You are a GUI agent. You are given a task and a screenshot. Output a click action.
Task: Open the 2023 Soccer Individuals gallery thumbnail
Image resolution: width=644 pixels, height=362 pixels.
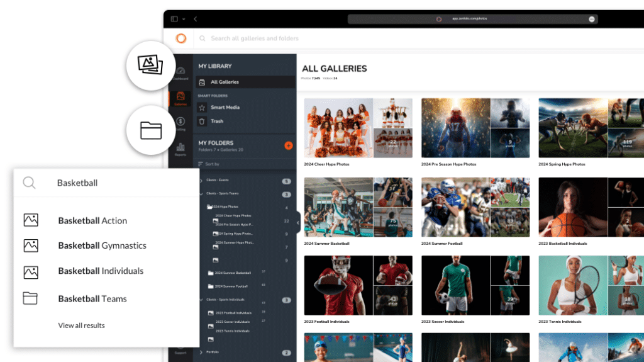[x=475, y=285]
